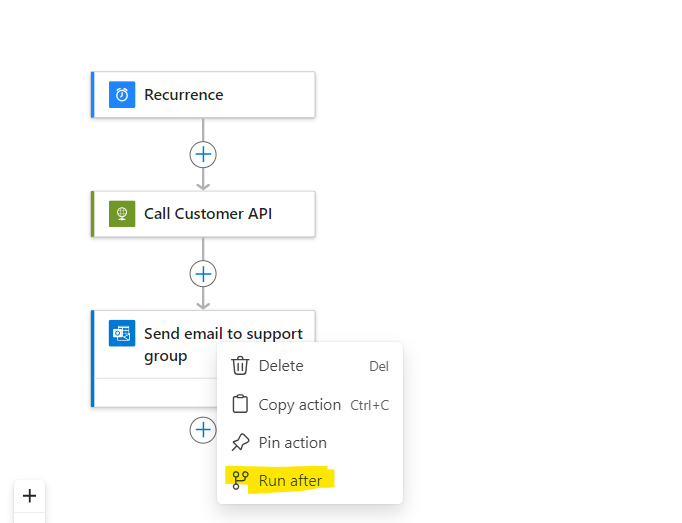Click the Ctrl+C shortcut label in menu
This screenshot has height=523, width=682.
[370, 405]
